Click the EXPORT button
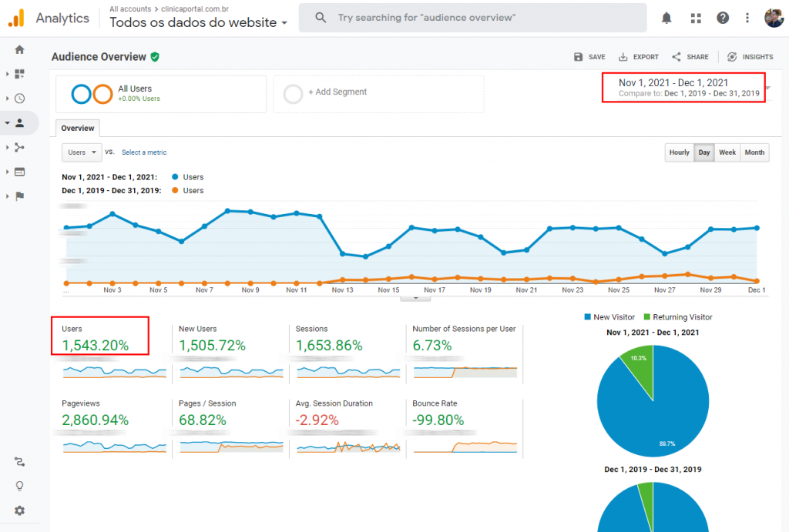Screen dimensions: 789x532 (638, 56)
